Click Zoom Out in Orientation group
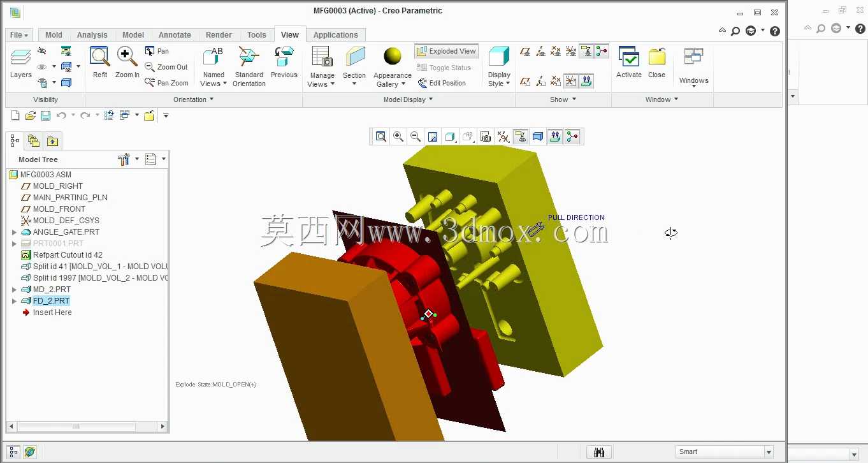Screen dimensions: 868x463 tap(166, 67)
